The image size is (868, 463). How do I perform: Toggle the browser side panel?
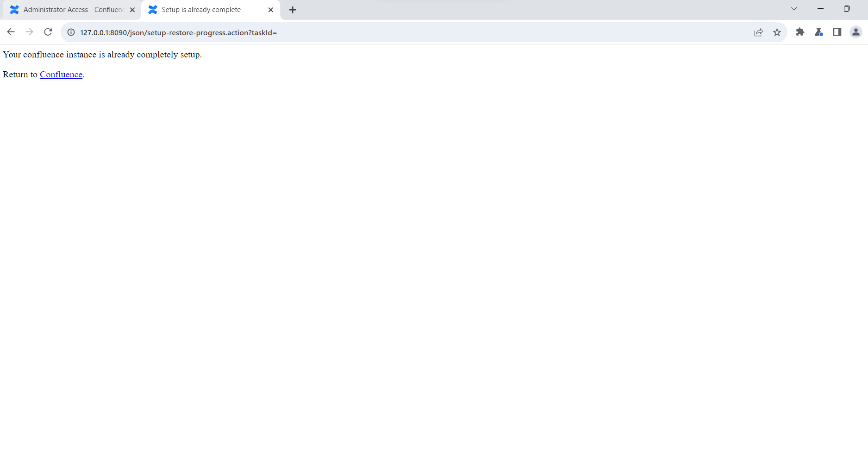pyautogui.click(x=837, y=32)
